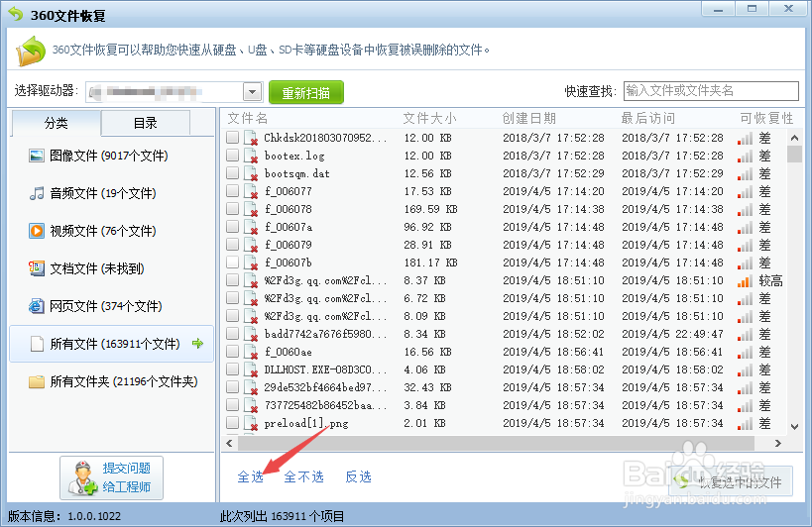812x527 pixels.
Task: Sort by 可恢复性 column header
Action: (x=766, y=119)
